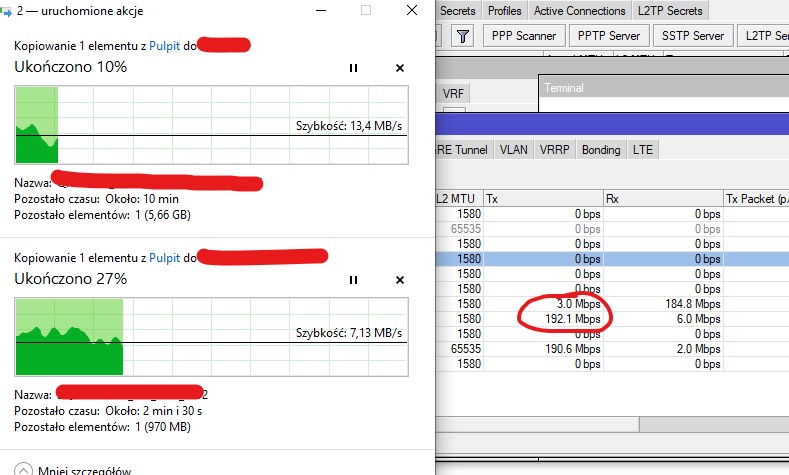This screenshot has height=475, width=789.
Task: Select the L2TP Secrets tab
Action: pyautogui.click(x=670, y=11)
